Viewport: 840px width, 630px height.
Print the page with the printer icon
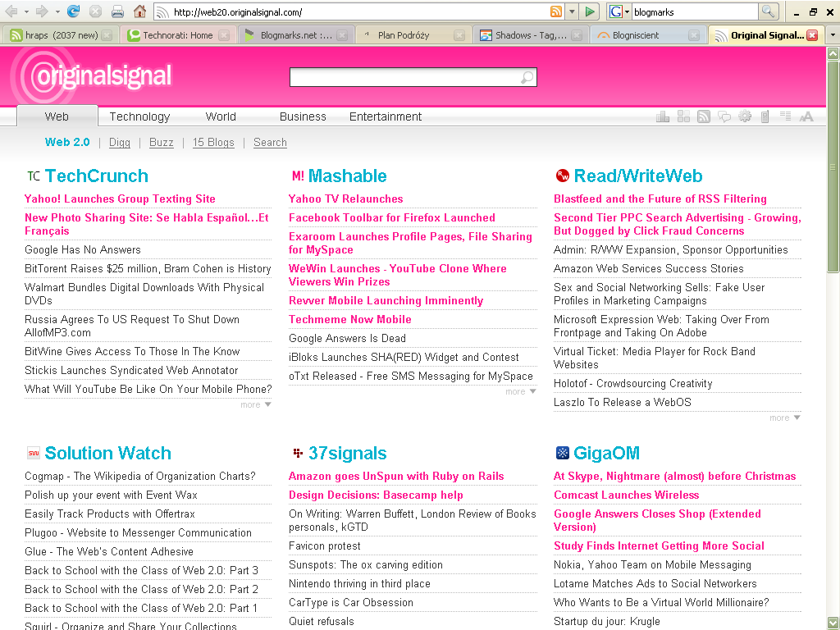coord(117,11)
